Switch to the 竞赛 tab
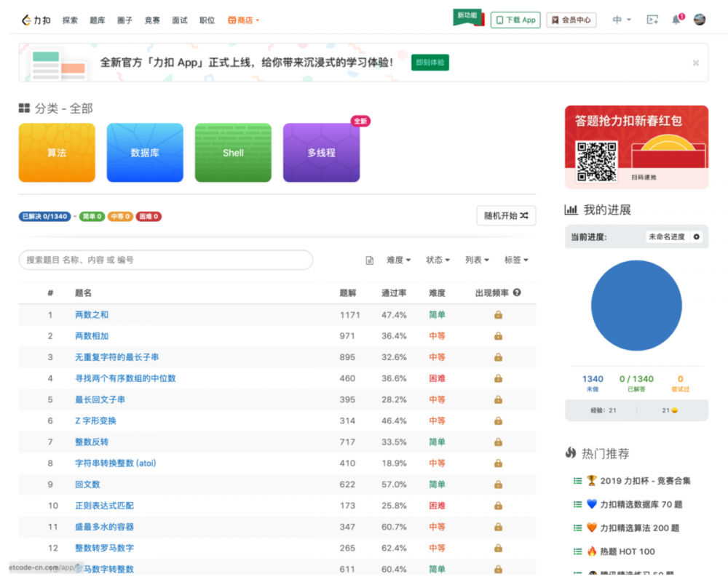This screenshot has width=728, height=582. coord(151,20)
